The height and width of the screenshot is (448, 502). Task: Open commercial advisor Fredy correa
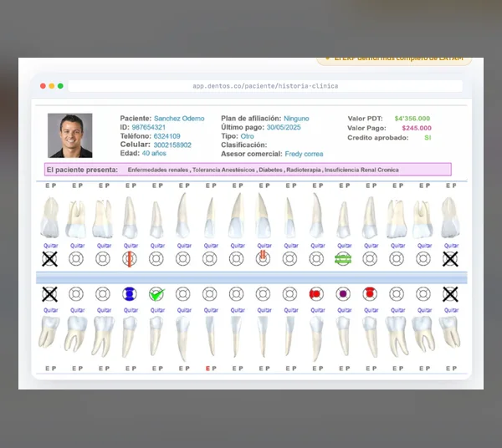[304, 154]
